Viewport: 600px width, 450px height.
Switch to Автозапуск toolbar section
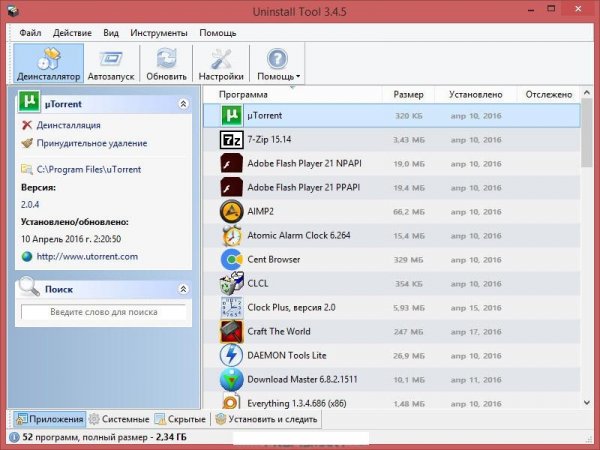tap(111, 63)
